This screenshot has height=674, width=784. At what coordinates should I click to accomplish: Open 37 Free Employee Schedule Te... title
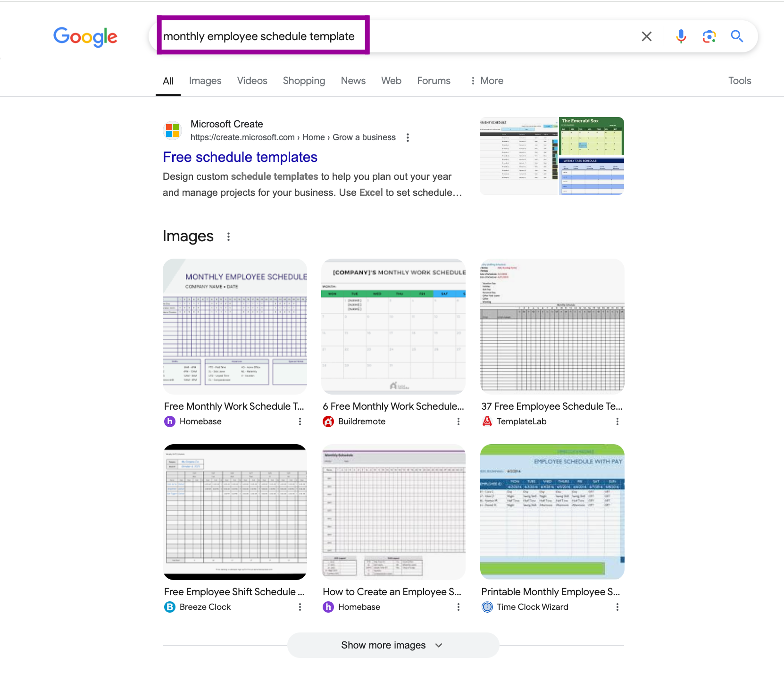click(552, 406)
